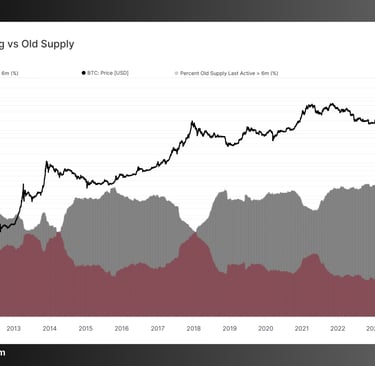Select the 2021 label on the time axis
The height and width of the screenshot is (366, 375).
[x=302, y=329]
